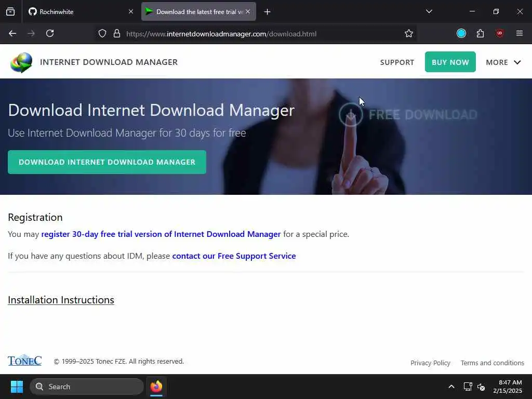The width and height of the screenshot is (532, 399).
Task: Go back to the previous page
Action: coord(12,34)
